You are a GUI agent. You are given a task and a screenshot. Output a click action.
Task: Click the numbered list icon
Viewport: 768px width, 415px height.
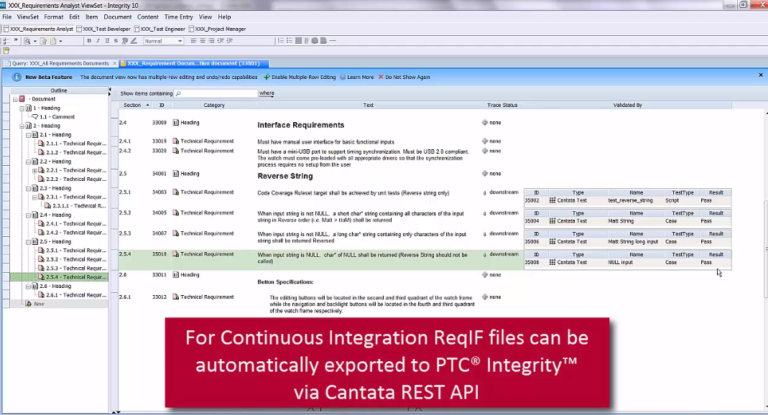281,41
